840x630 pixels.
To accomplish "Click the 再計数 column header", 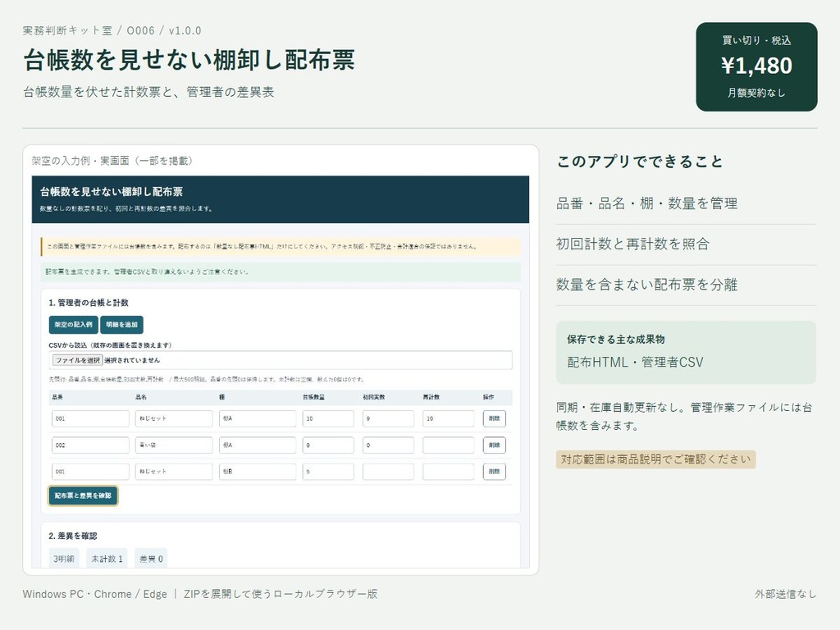I will pos(431,398).
